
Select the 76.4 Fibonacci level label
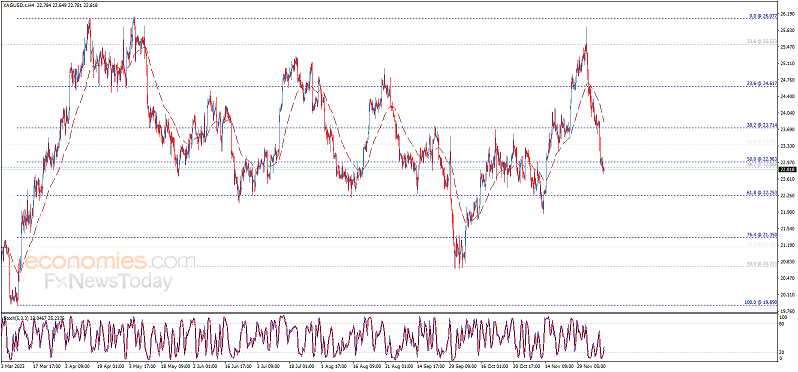(x=761, y=235)
